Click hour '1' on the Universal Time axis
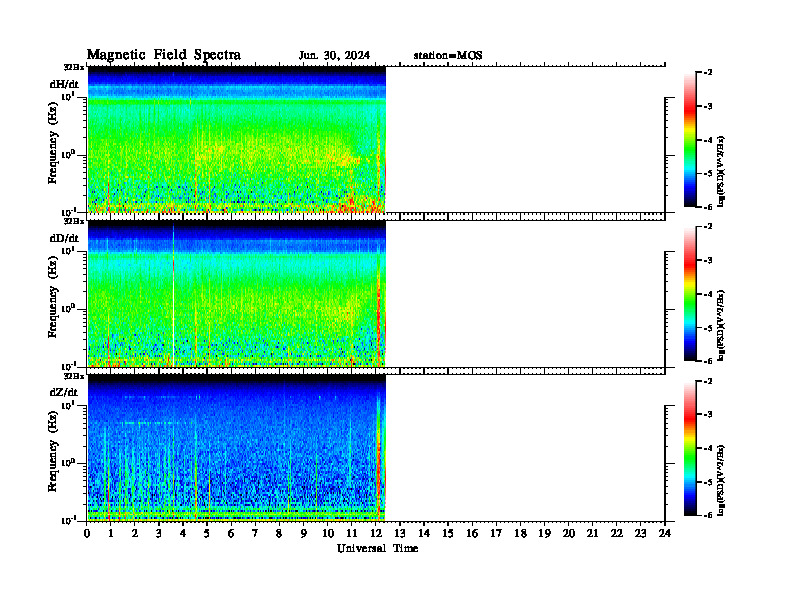This screenshot has height=612, width=792. [x=111, y=534]
